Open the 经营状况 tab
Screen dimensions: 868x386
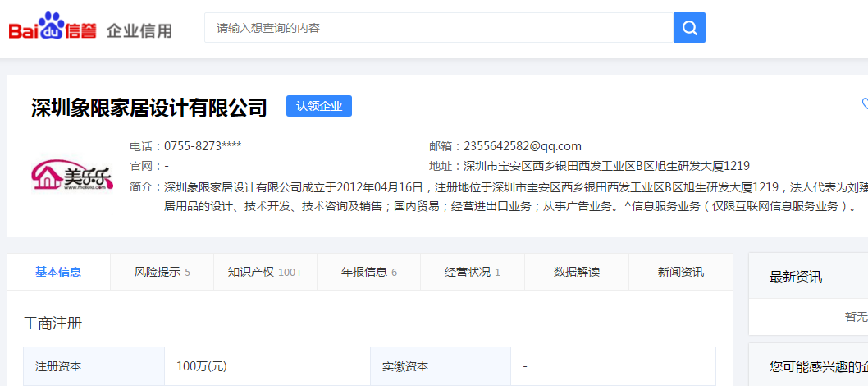[473, 272]
